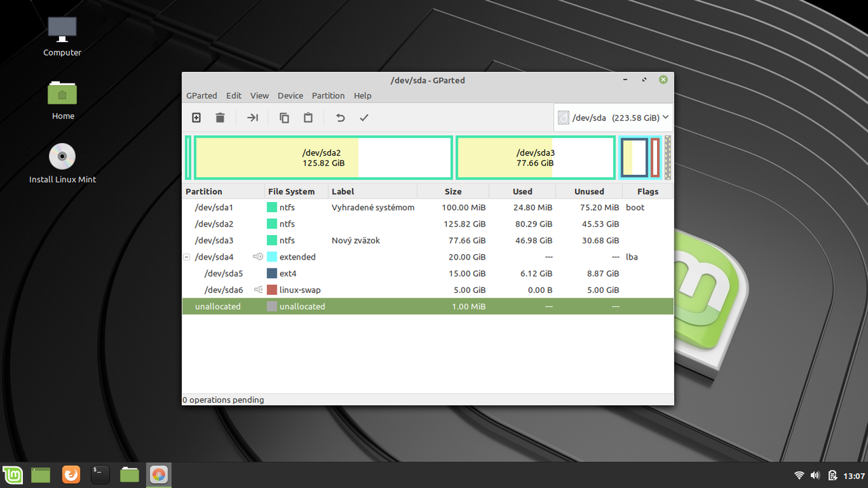Viewport: 868px width, 488px height.
Task: Click the Copy partition toolbar icon
Action: click(284, 118)
